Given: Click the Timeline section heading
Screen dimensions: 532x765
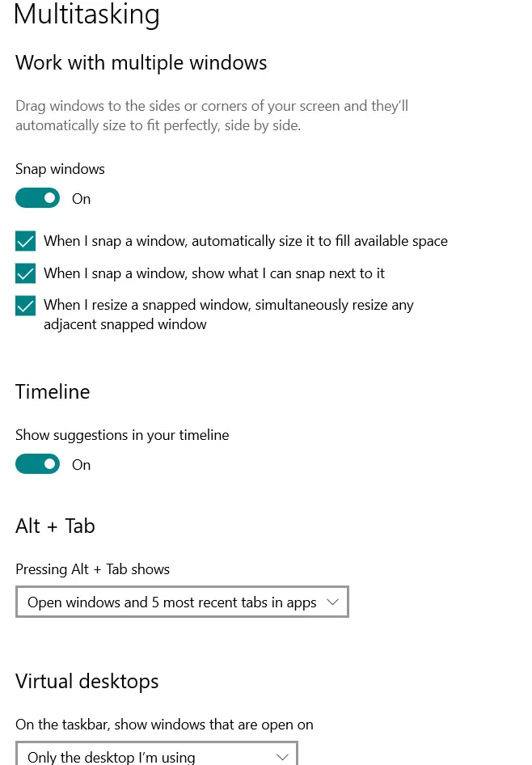Looking at the screenshot, I should [x=53, y=392].
